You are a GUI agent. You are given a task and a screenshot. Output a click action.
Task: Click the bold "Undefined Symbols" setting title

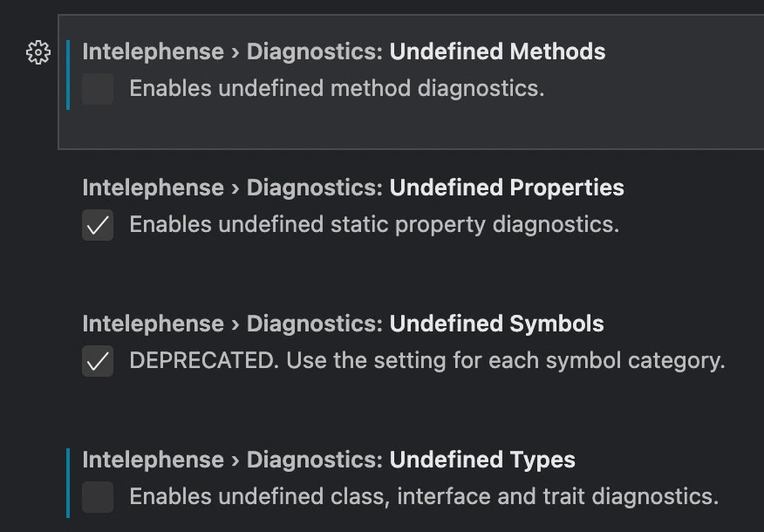coord(496,324)
